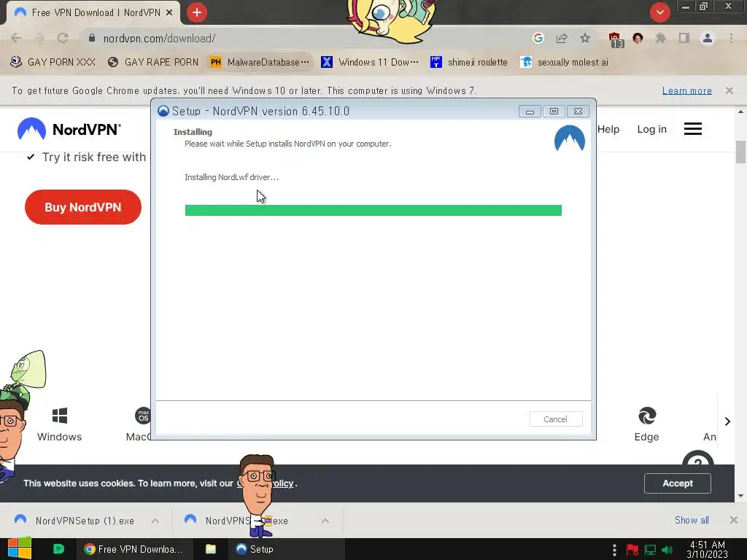Click the green installation progress bar
Viewport: 747px width, 560px height.
pyautogui.click(x=373, y=210)
